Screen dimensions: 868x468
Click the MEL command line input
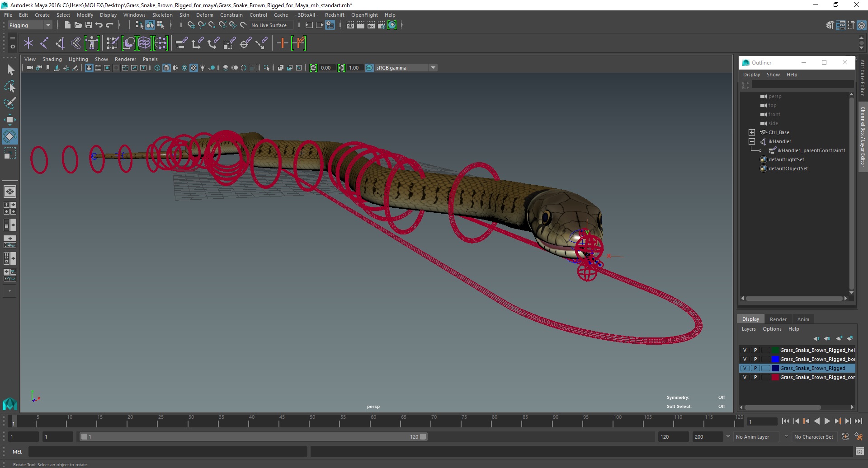[168, 451]
